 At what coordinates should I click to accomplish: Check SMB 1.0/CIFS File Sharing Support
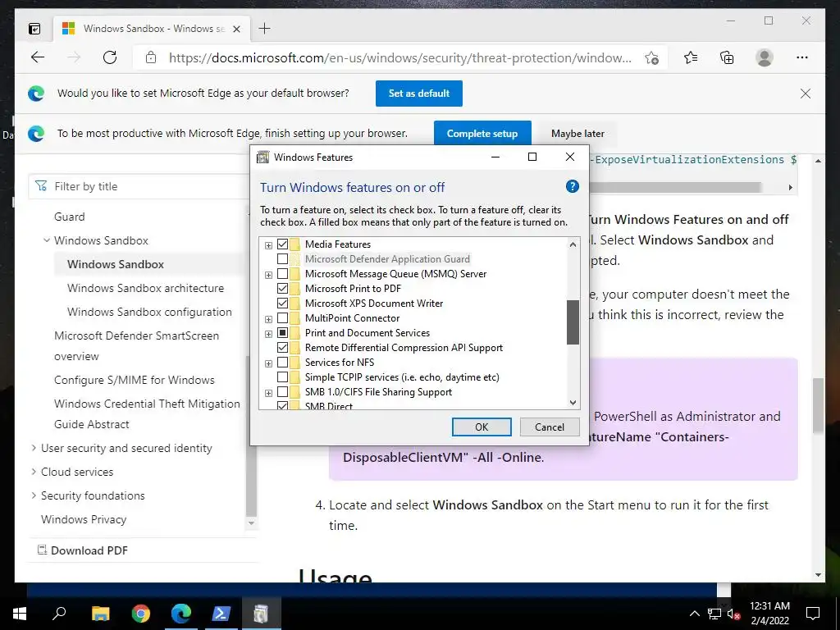[x=282, y=392]
